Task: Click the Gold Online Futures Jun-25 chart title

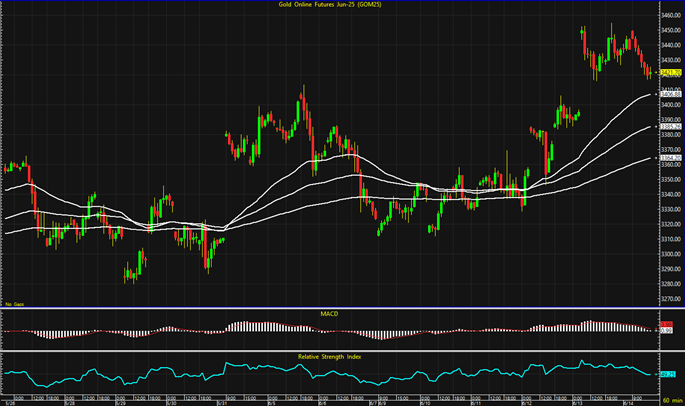Action: 330,5
